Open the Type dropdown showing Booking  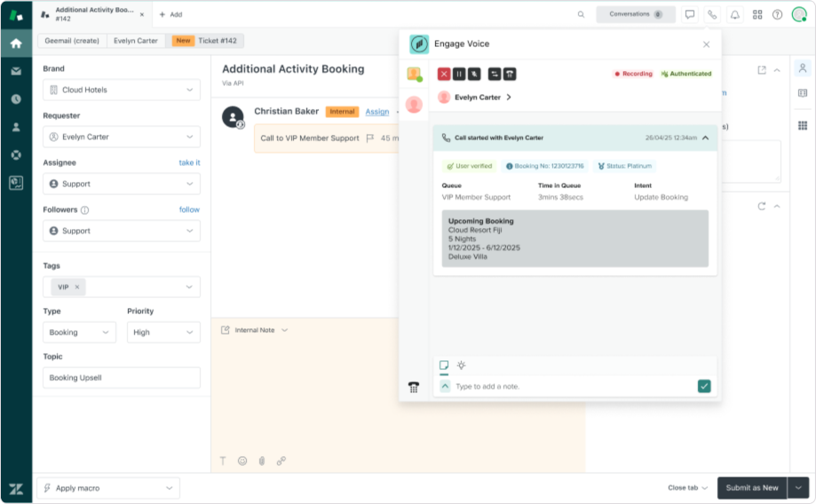pyautogui.click(x=80, y=333)
